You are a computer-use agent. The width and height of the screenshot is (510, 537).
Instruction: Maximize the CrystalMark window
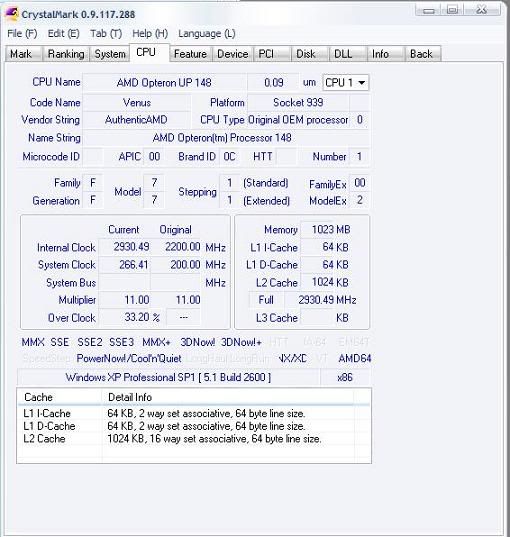pyautogui.click(x=453, y=10)
